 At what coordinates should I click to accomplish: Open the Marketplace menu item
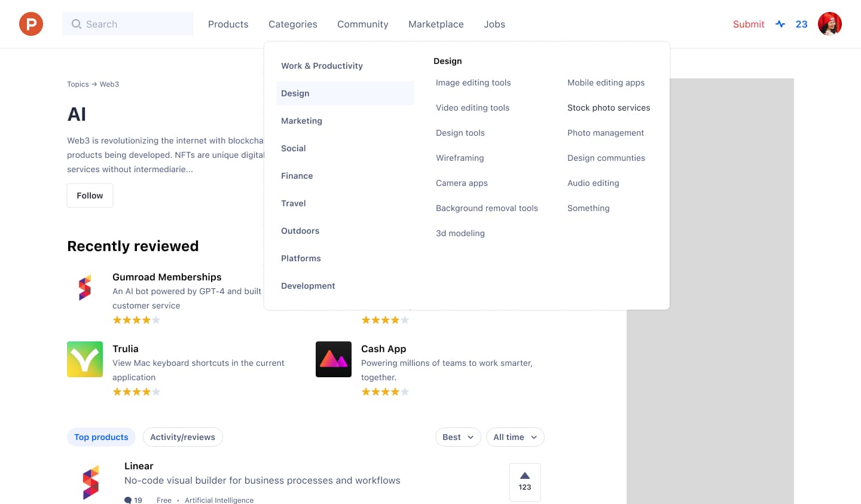[436, 24]
